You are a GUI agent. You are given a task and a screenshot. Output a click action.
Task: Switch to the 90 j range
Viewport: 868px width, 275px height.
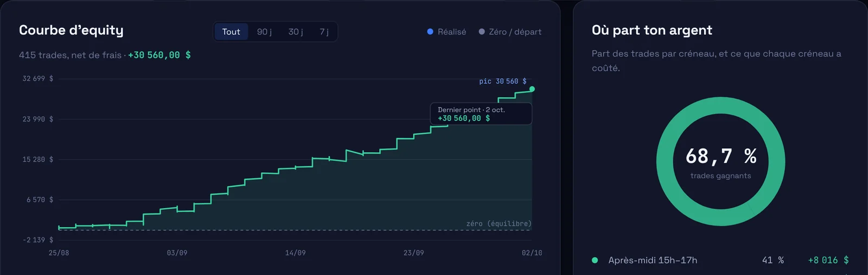(264, 32)
